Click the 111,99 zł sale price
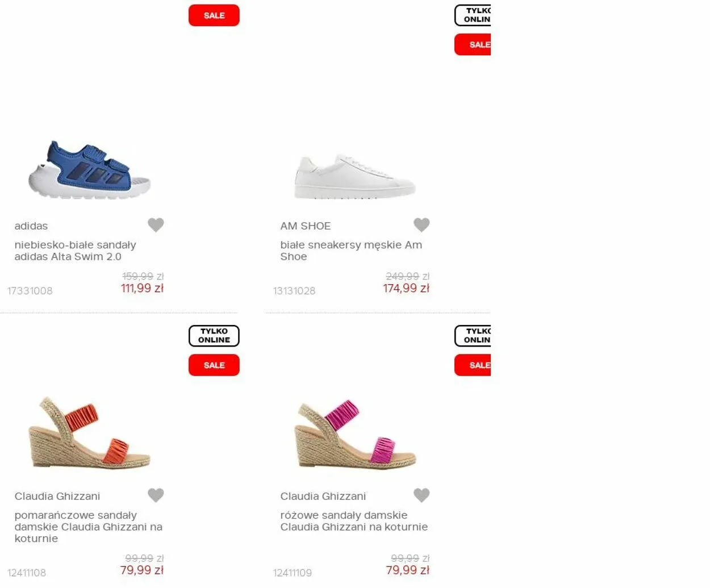The width and height of the screenshot is (710, 588). click(x=143, y=289)
